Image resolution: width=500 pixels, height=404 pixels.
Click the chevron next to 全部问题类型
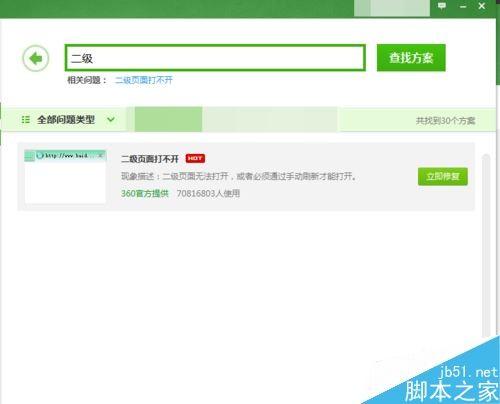coord(111,119)
